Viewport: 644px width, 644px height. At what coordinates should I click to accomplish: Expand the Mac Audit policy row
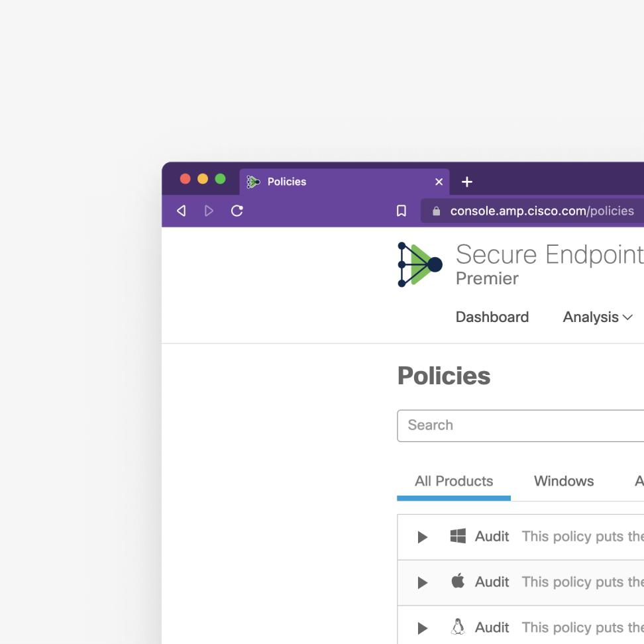click(423, 582)
